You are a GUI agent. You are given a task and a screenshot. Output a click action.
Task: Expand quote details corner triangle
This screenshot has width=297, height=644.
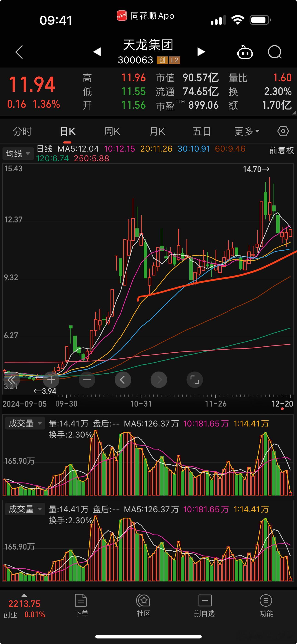tap(294, 113)
